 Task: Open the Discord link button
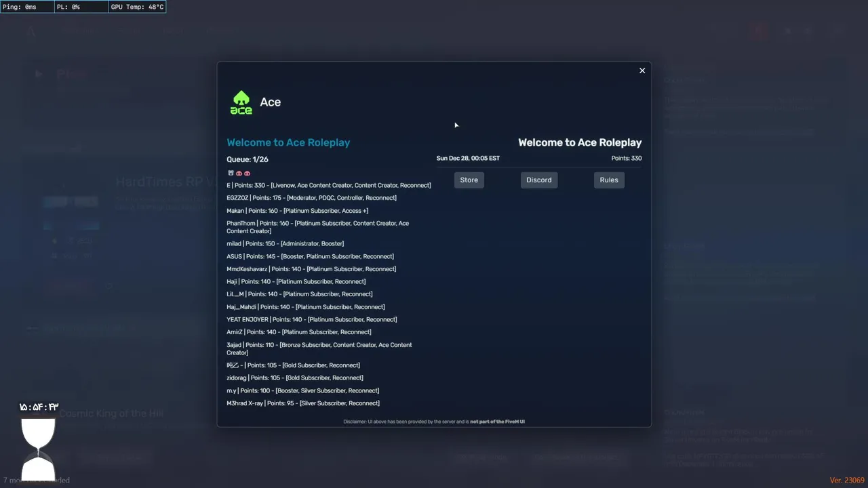click(539, 180)
